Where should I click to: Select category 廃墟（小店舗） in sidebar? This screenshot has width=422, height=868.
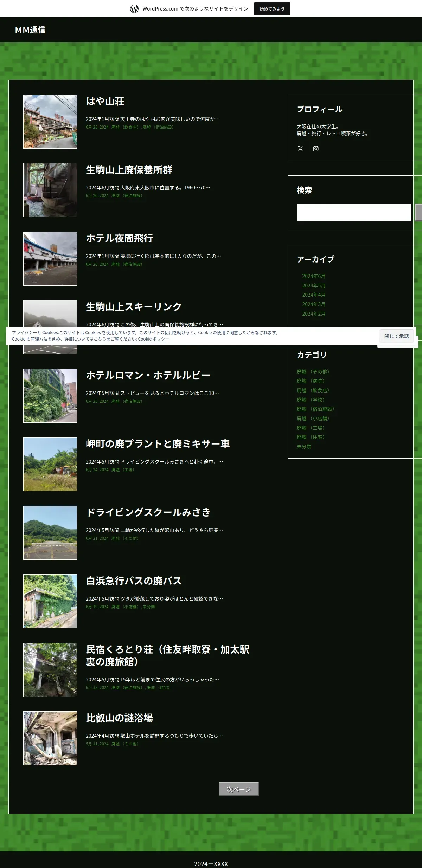(313, 419)
